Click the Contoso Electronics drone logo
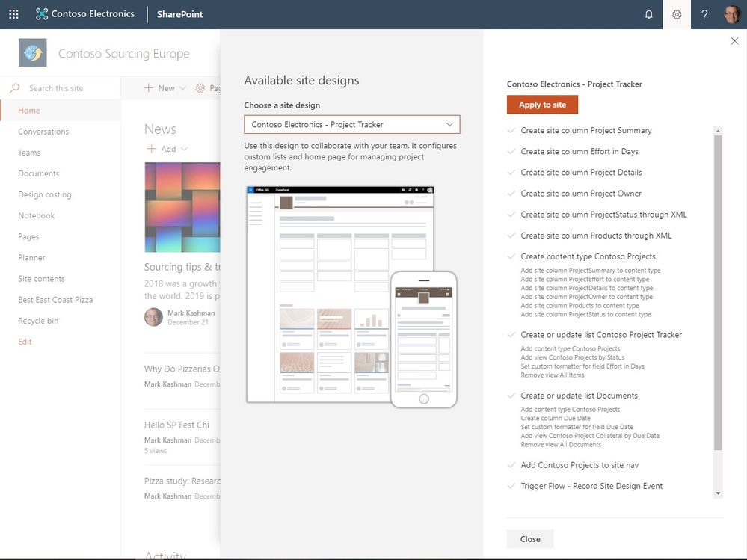The image size is (747, 560). tap(41, 14)
